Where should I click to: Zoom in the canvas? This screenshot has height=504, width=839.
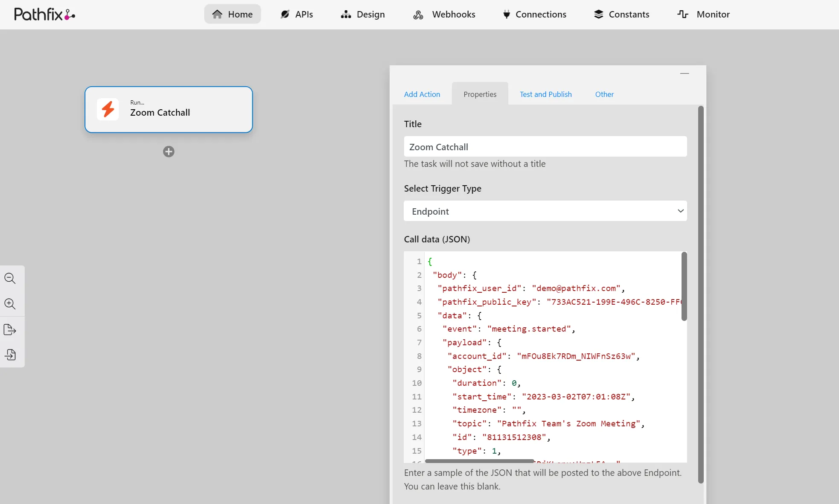(10, 304)
